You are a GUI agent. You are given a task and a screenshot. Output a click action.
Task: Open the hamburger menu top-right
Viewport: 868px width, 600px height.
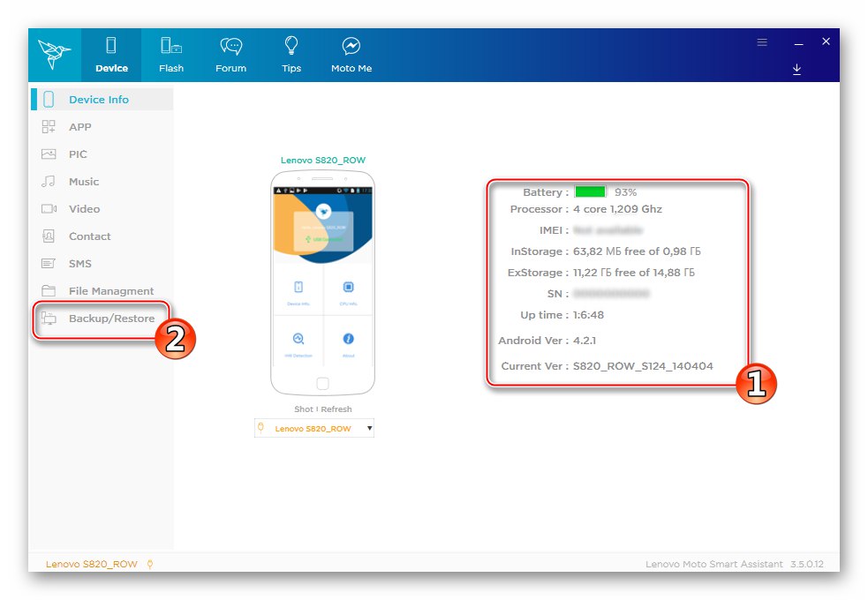tap(761, 41)
